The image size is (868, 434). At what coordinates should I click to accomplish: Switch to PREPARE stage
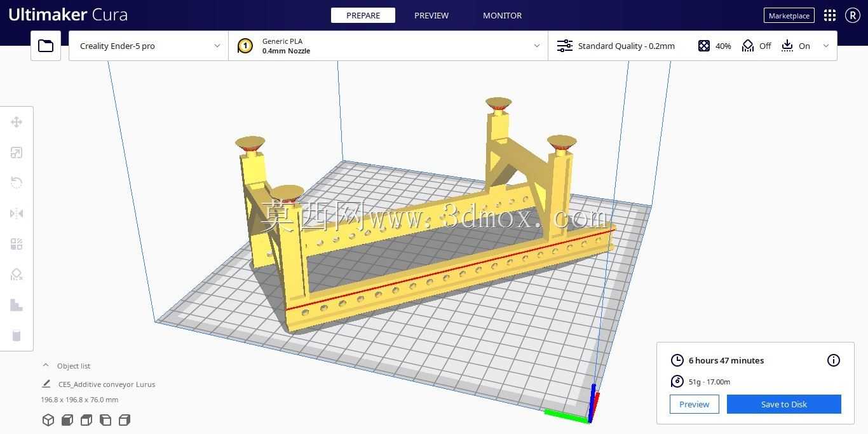363,15
